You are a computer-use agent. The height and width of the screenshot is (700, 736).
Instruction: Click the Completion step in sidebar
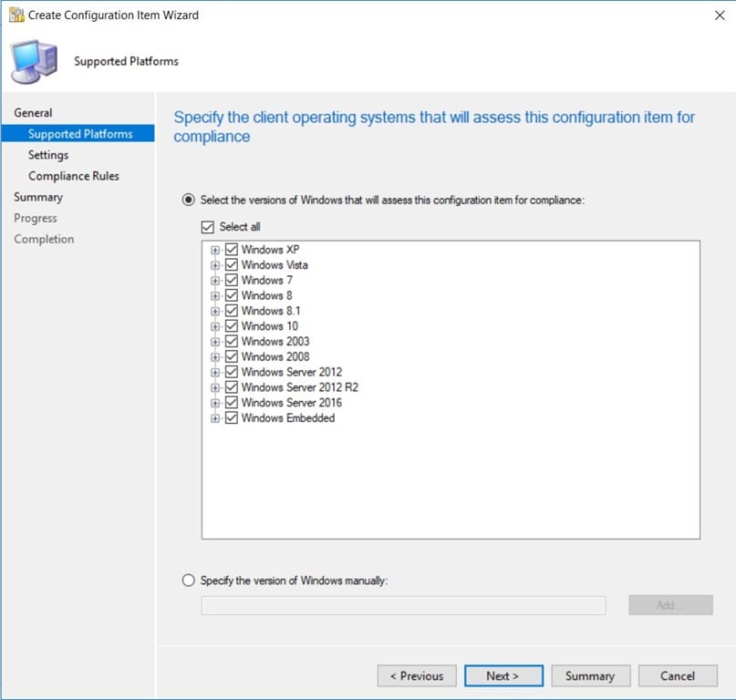(44, 240)
